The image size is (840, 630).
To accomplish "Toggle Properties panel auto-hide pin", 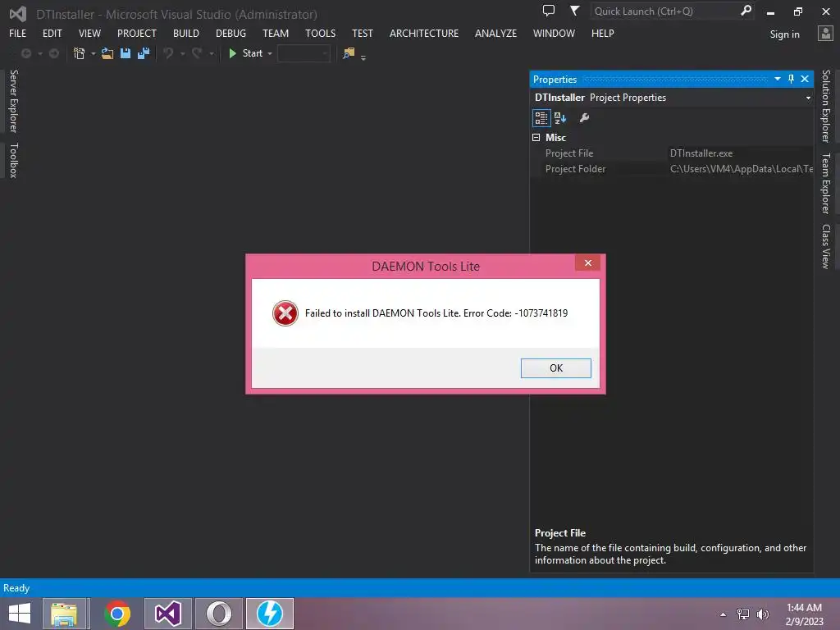I will click(x=792, y=79).
